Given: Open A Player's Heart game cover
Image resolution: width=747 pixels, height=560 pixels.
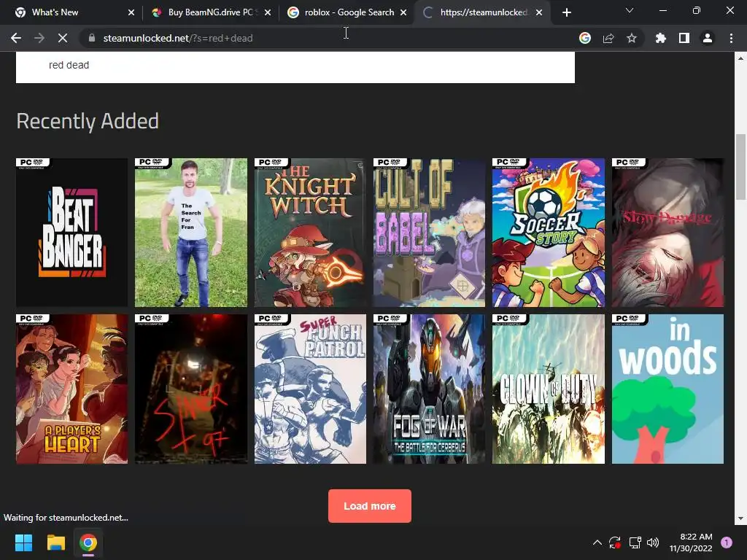Looking at the screenshot, I should pos(72,389).
